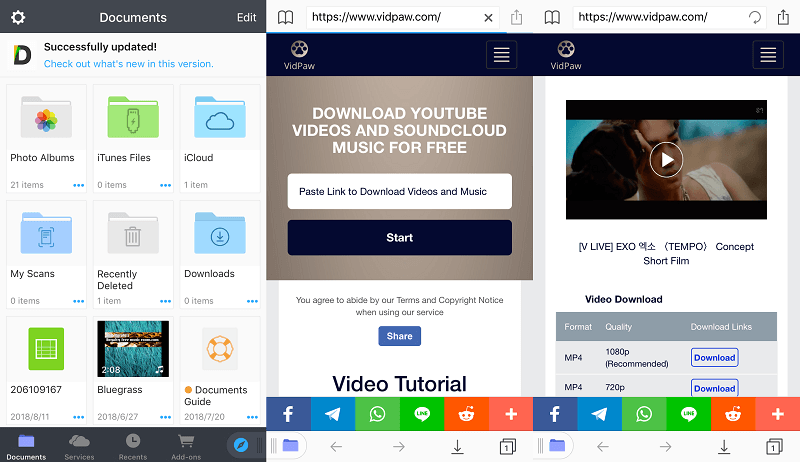The width and height of the screenshot is (800, 462).
Task: Open the Documents settings gear
Action: point(17,17)
